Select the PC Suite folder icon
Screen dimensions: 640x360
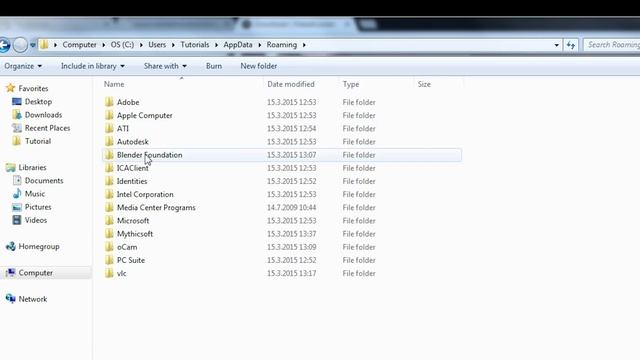pyautogui.click(x=109, y=260)
